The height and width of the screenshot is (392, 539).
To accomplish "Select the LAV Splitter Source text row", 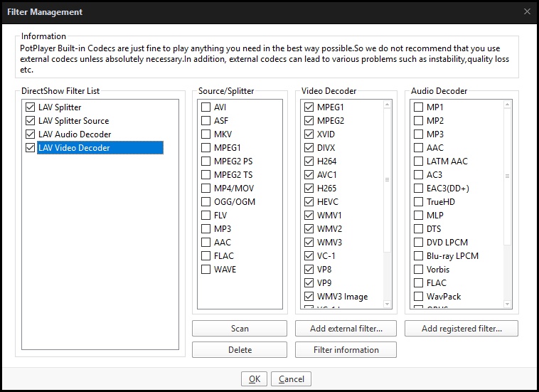I will [73, 121].
